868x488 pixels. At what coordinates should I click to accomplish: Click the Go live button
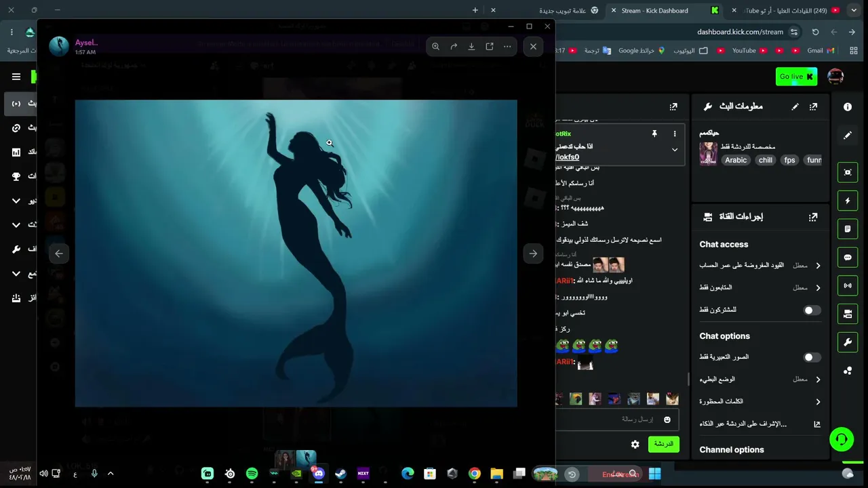[x=796, y=77]
